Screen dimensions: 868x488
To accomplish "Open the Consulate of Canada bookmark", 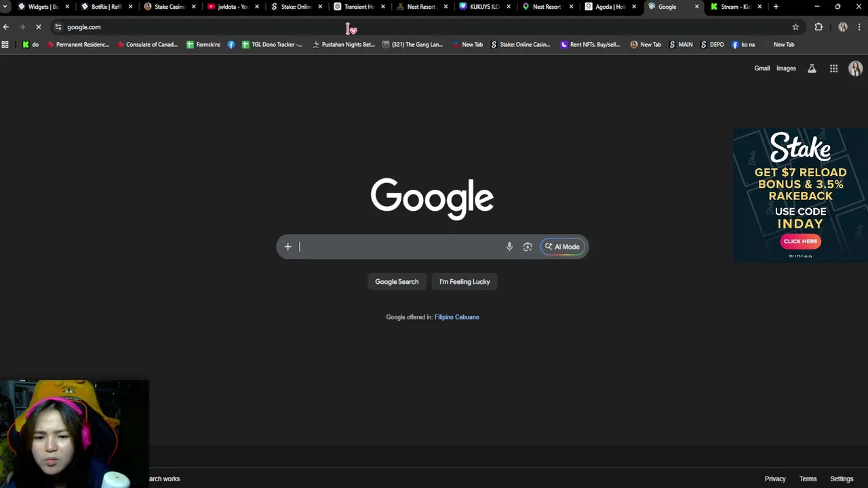I will tap(147, 45).
